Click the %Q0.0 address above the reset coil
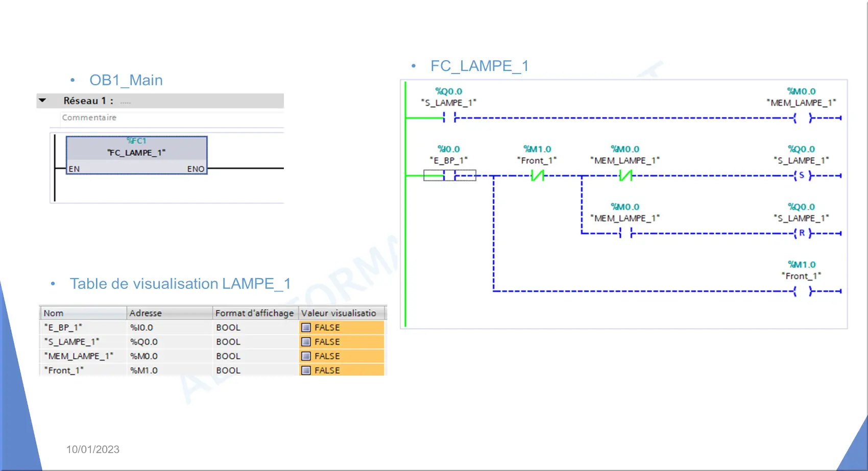The width and height of the screenshot is (868, 471). click(801, 207)
